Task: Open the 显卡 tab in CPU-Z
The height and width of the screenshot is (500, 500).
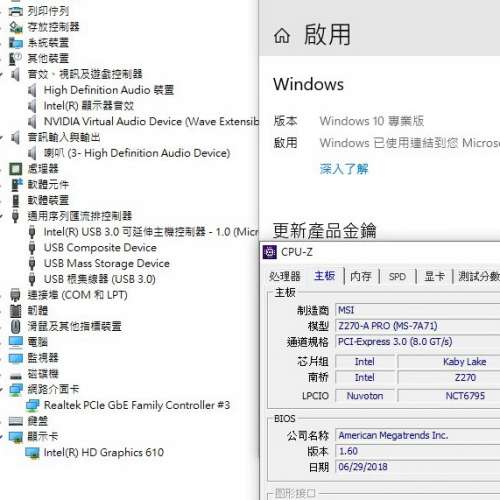Action: click(434, 276)
